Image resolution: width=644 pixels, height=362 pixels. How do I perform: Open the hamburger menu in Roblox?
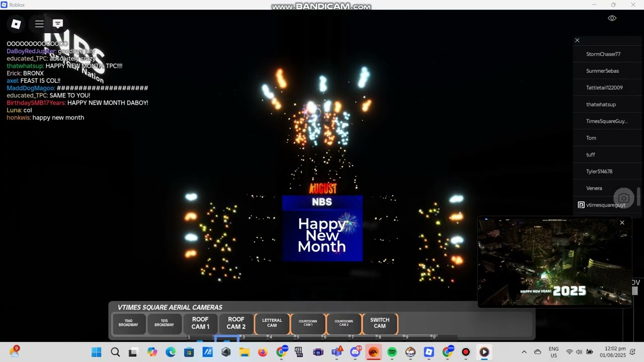[x=39, y=24]
